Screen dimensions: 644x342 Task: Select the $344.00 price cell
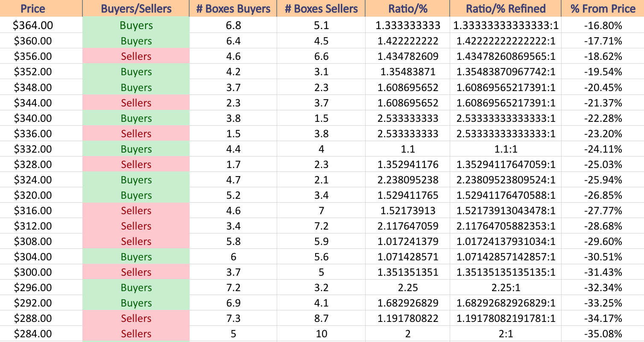pos(41,103)
